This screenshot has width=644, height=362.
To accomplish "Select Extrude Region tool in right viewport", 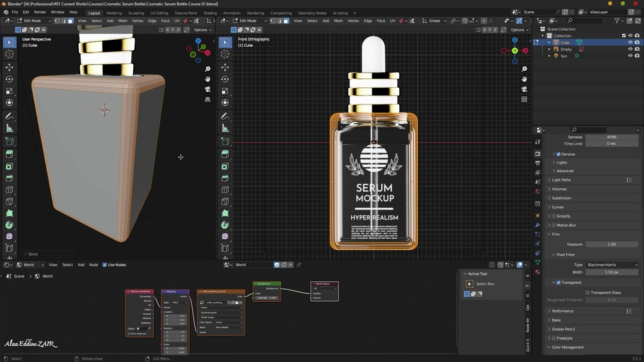I will pos(225,154).
